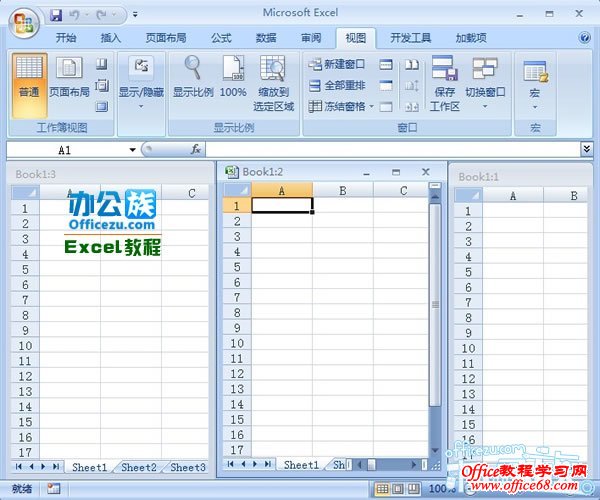Viewport: 600px width, 500px height.
Task: Open 显示比例 zoom dialog
Action: [193, 77]
